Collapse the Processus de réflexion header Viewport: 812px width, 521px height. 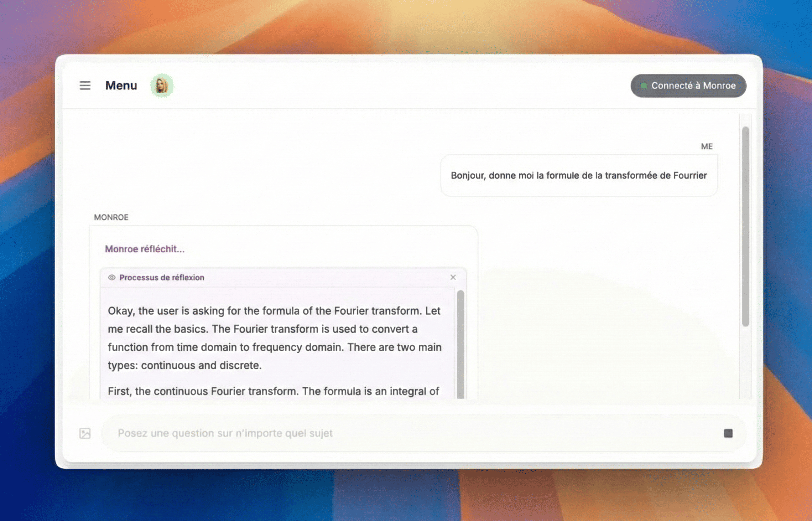click(x=162, y=277)
